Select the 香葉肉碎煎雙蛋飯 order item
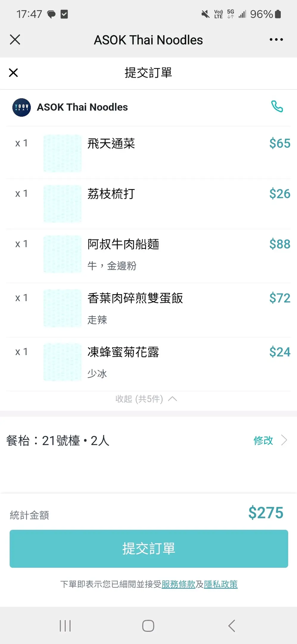 click(135, 298)
